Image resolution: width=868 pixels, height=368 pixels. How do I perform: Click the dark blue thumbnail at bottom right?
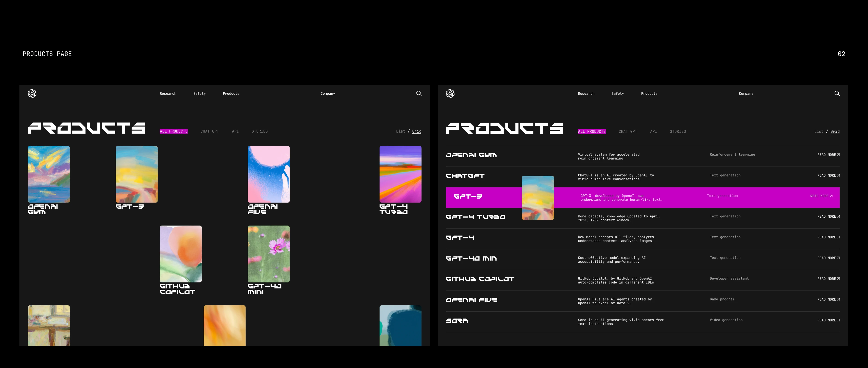400,326
